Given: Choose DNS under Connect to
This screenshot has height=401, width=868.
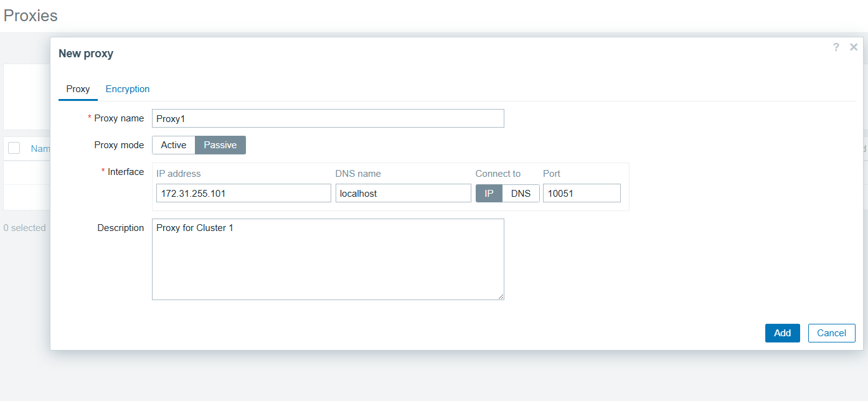Looking at the screenshot, I should [x=521, y=194].
